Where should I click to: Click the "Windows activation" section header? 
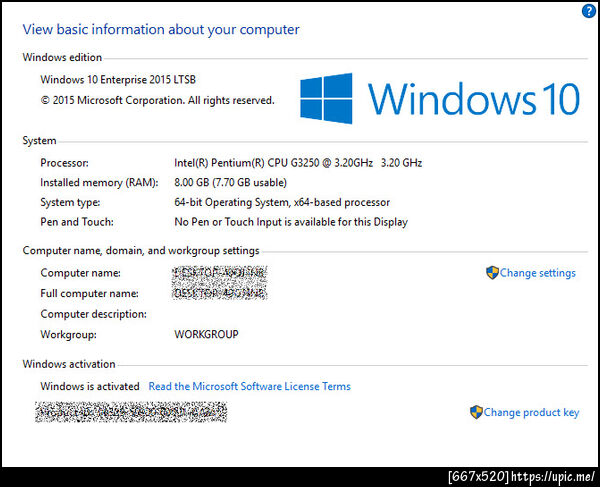tap(69, 364)
